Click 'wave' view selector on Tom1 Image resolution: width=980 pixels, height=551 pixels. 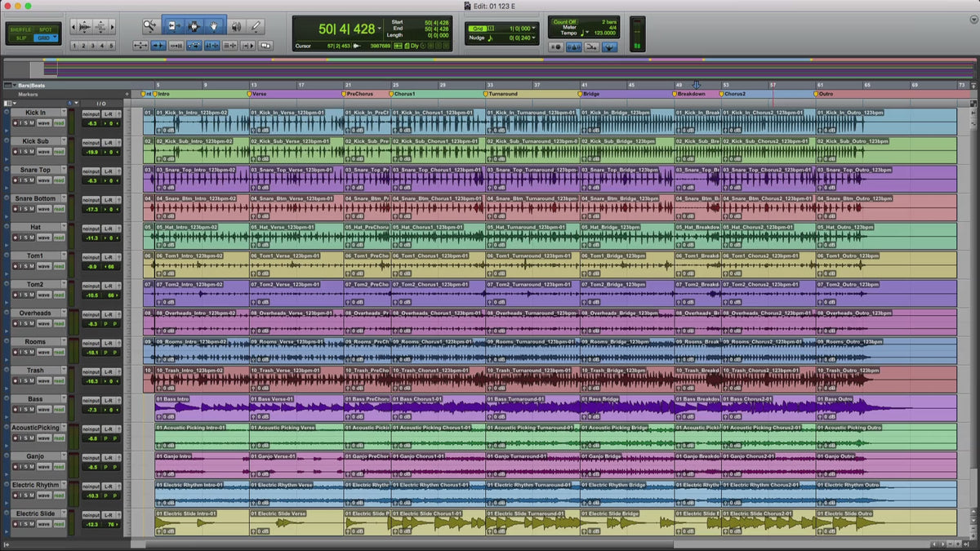[x=44, y=266]
